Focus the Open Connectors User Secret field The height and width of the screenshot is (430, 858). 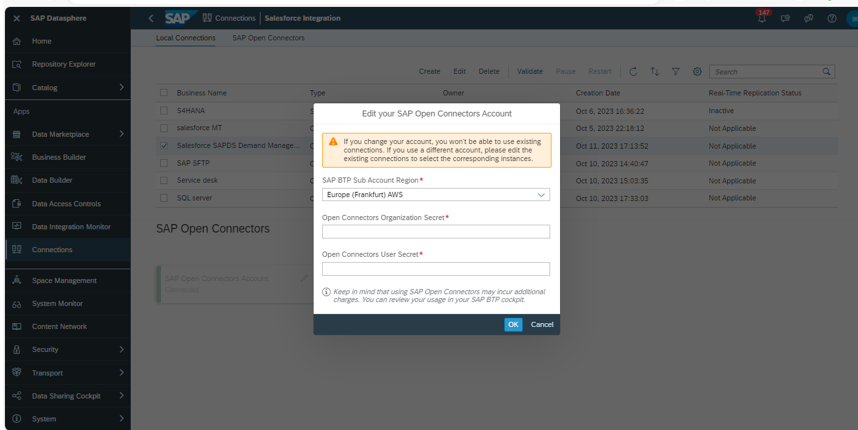436,268
